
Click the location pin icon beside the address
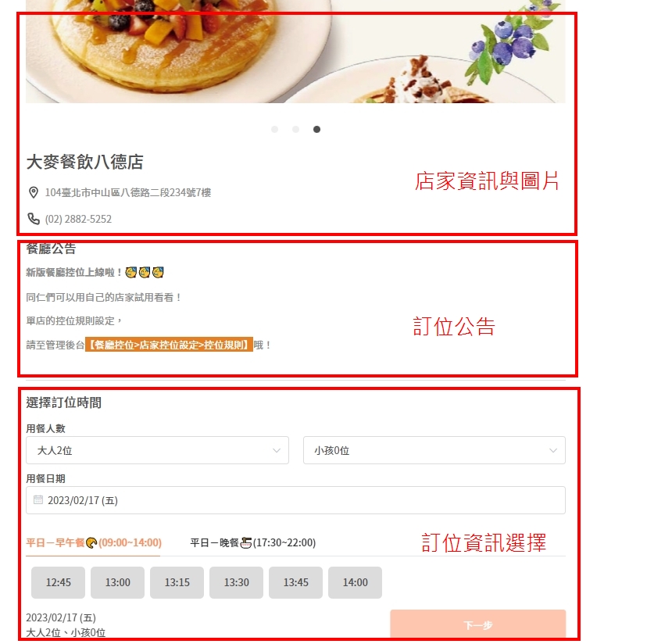(34, 192)
